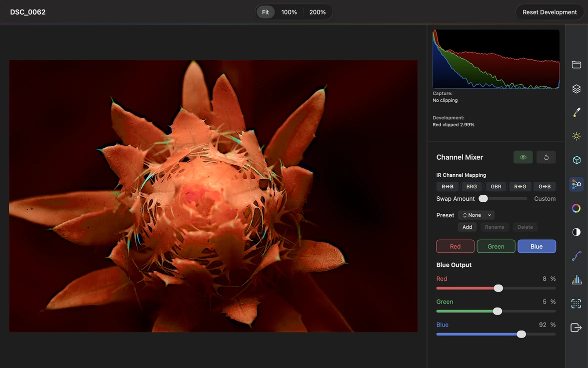Switch to the Green output tab
Image resolution: width=588 pixels, height=368 pixels.
[496, 246]
